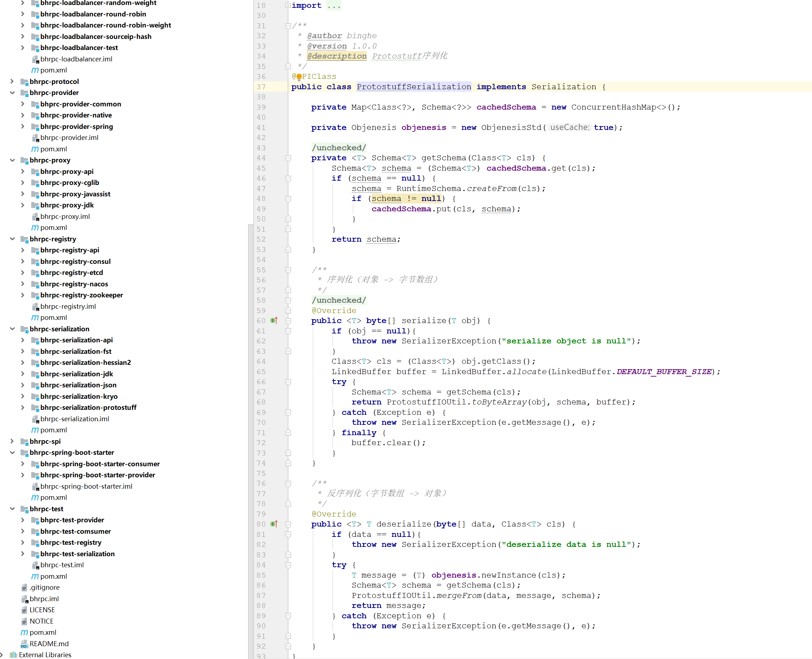Select the LICENSE file in the tree
The height and width of the screenshot is (659, 812).
[x=42, y=610]
